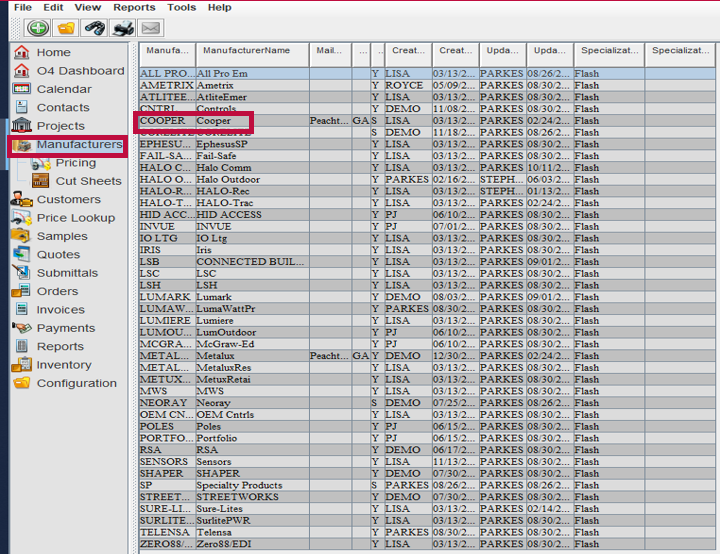Select the 'Lumark' manufacturer row
Screen dimensions: 720x554
click(x=427, y=297)
